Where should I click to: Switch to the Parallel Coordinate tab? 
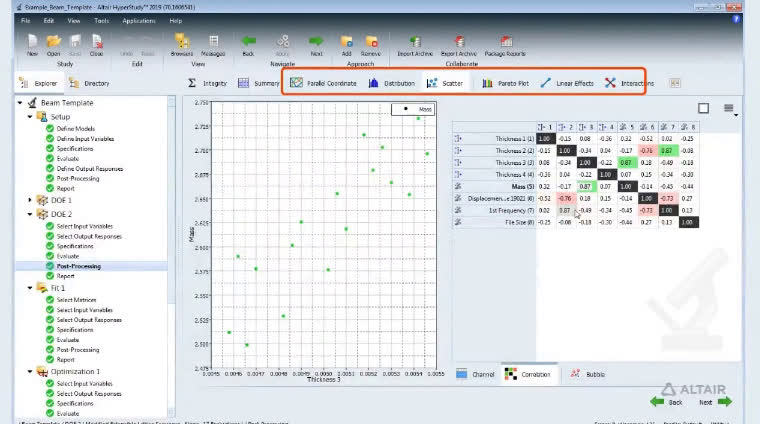[323, 83]
